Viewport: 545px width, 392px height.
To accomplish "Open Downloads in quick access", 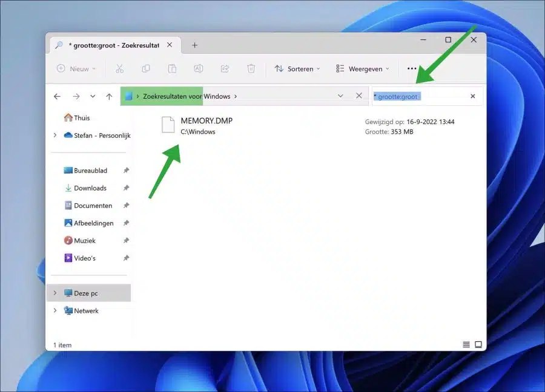I will coord(85,188).
